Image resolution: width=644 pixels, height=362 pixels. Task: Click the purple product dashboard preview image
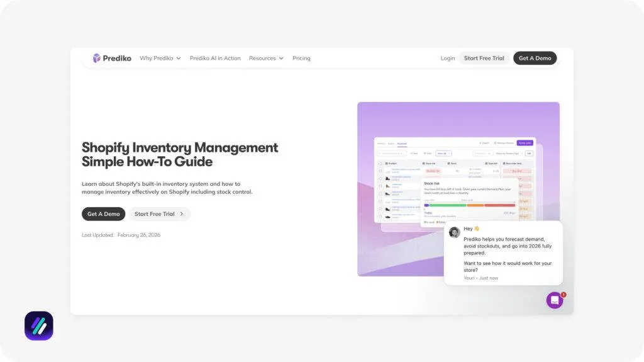tap(458, 189)
